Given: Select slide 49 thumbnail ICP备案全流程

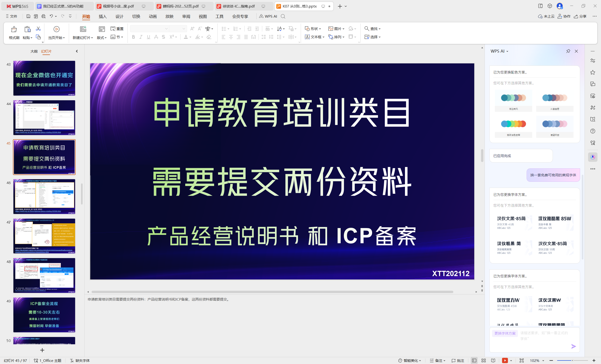Looking at the screenshot, I should coord(44,314).
